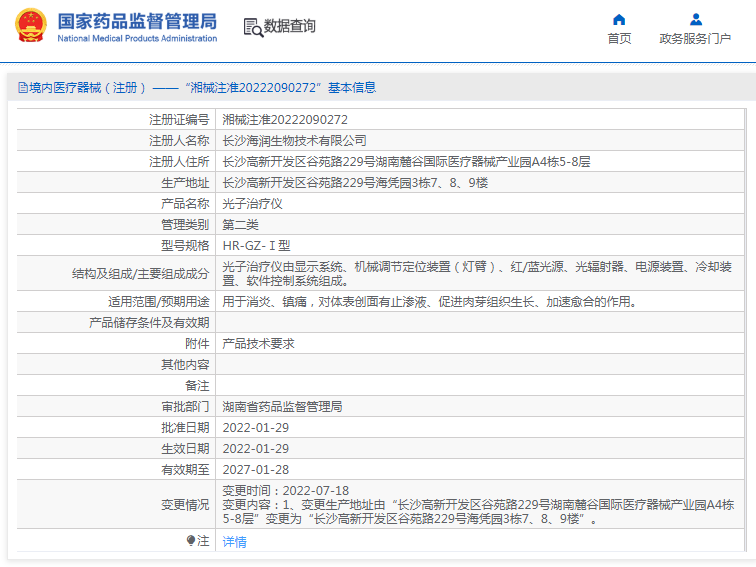Select the intended use text 用于消炎、镇痛
756x567 pixels.
(x=430, y=302)
